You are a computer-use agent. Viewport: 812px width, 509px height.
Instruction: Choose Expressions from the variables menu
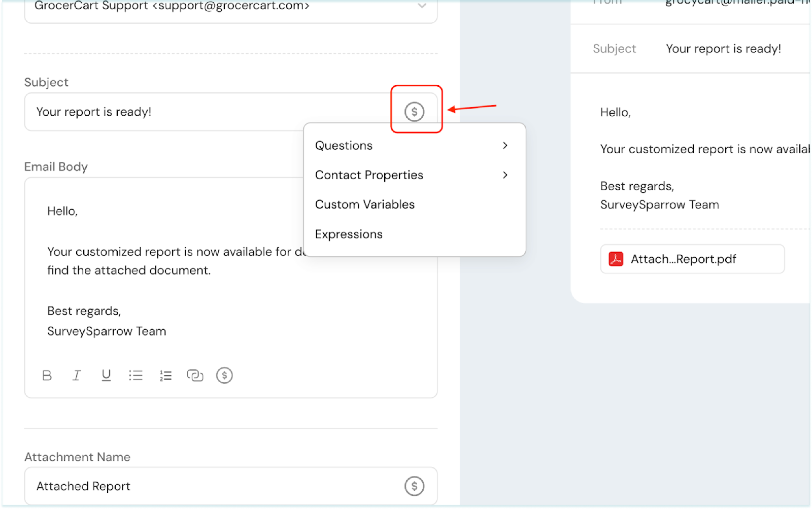tap(349, 234)
